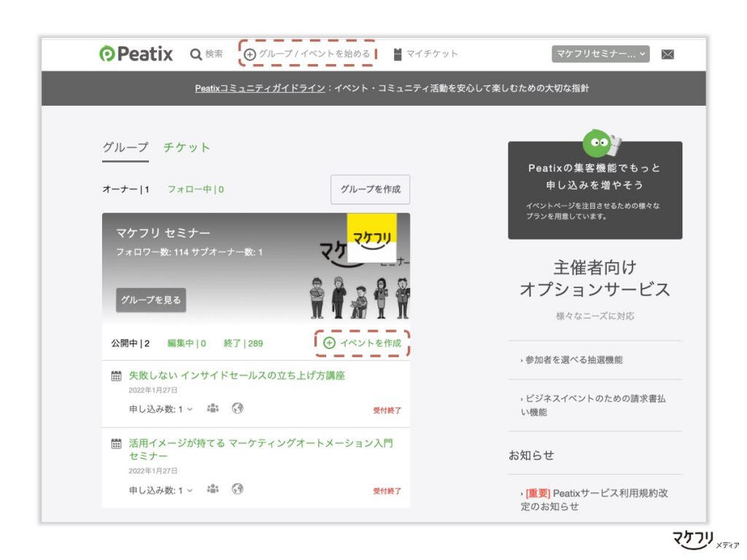Click the グループを作成 button
This screenshot has height=560, width=747.
371,189
